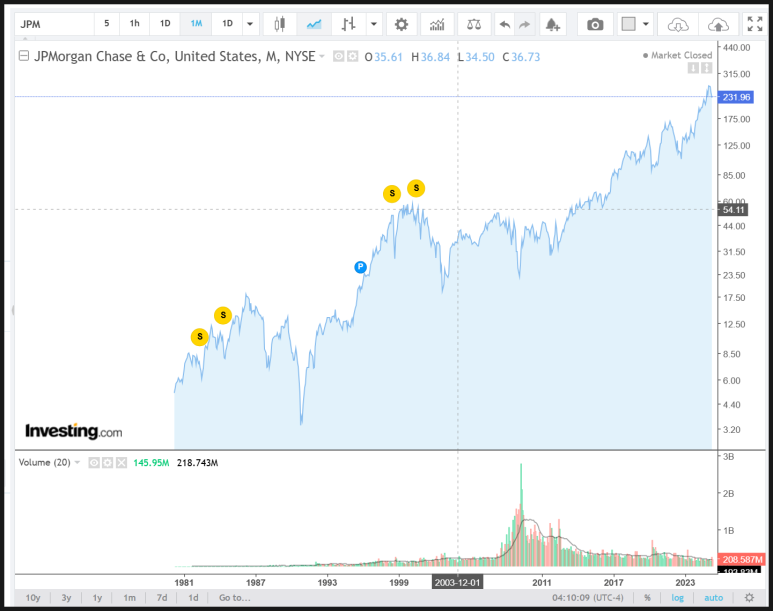Click the 04:10:09 (UTC-4) timezone label
This screenshot has width=773, height=611.
(588, 598)
